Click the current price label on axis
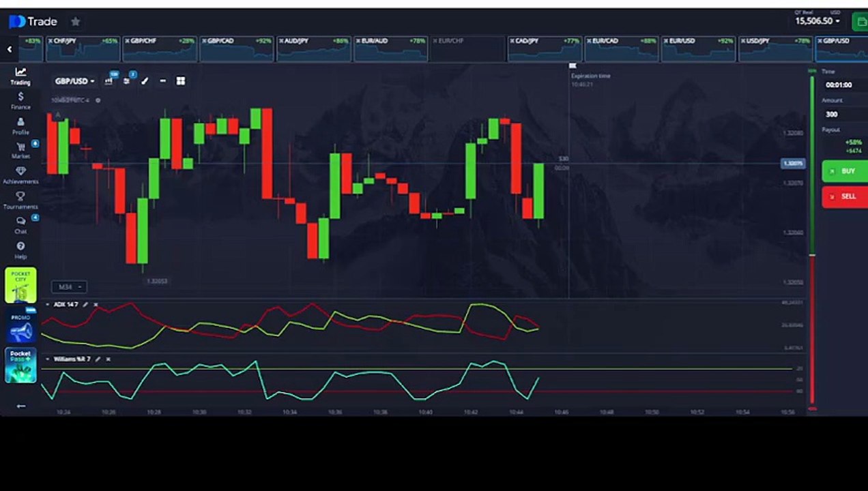The height and width of the screenshot is (491, 868). coord(794,164)
